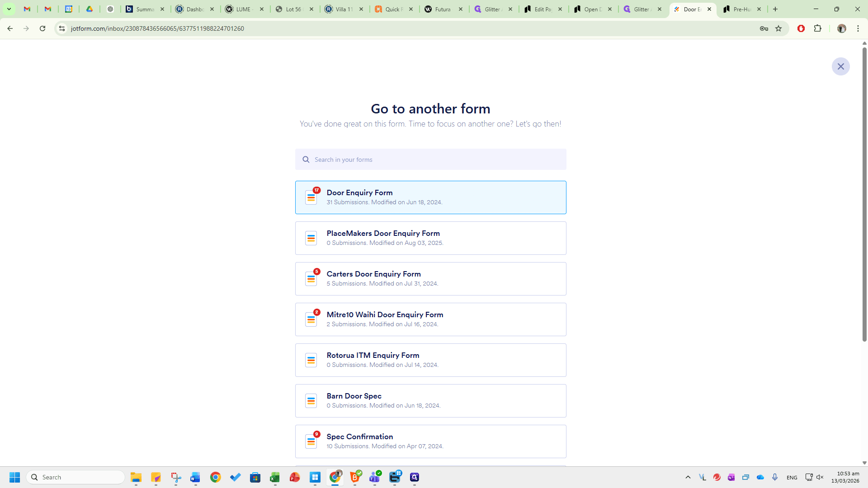Open PlaceMakers Door Enquiry Form

430,238
